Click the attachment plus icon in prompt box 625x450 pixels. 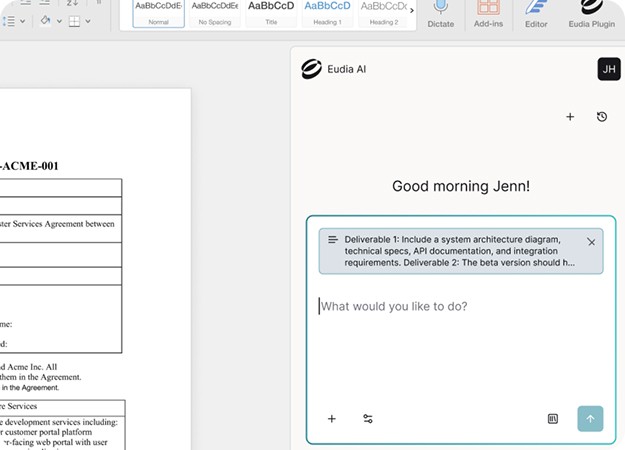point(332,419)
